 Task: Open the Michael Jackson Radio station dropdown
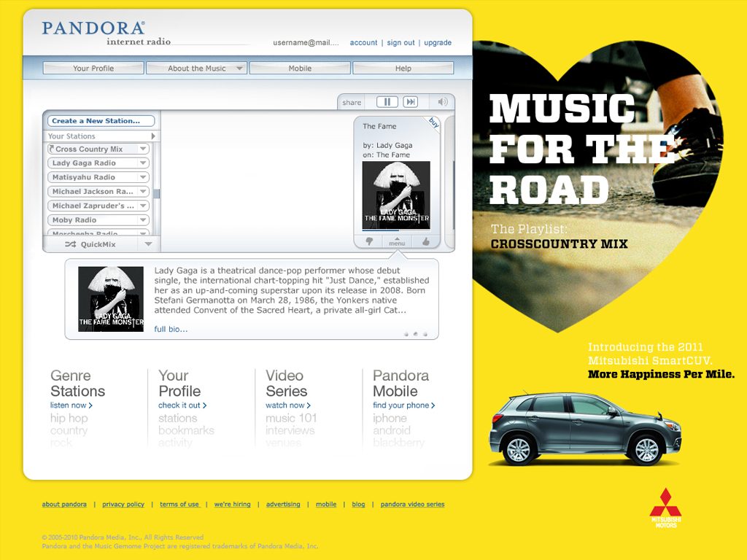[143, 192]
